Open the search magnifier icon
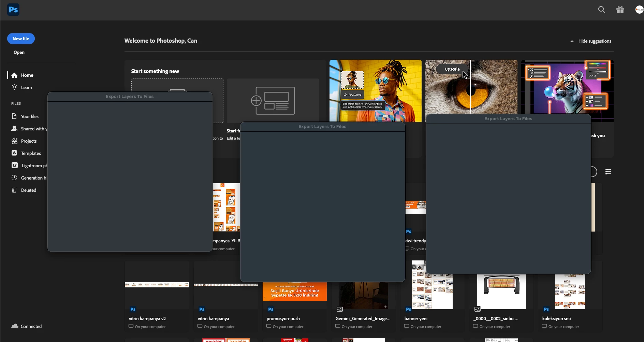This screenshot has height=342, width=644. point(602,10)
